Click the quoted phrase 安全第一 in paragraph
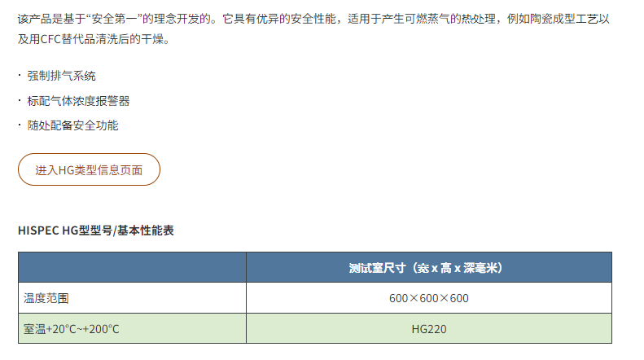The image size is (644, 360). [114, 19]
